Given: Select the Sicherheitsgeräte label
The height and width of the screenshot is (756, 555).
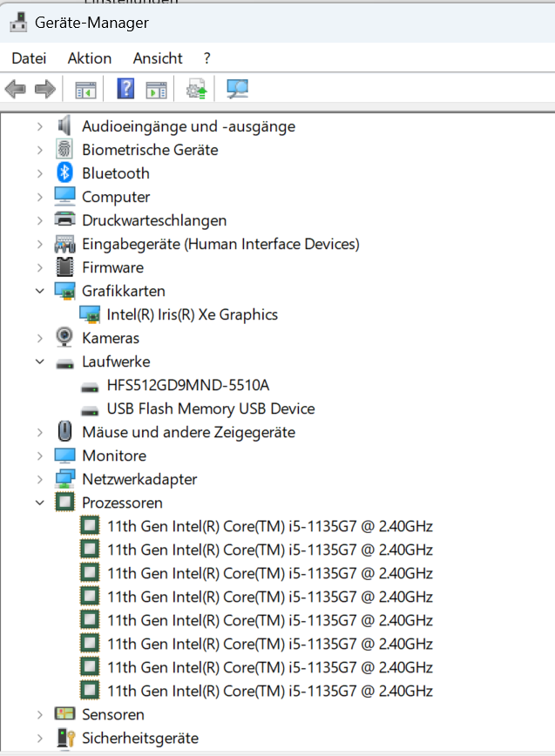Looking at the screenshot, I should coord(140,738).
